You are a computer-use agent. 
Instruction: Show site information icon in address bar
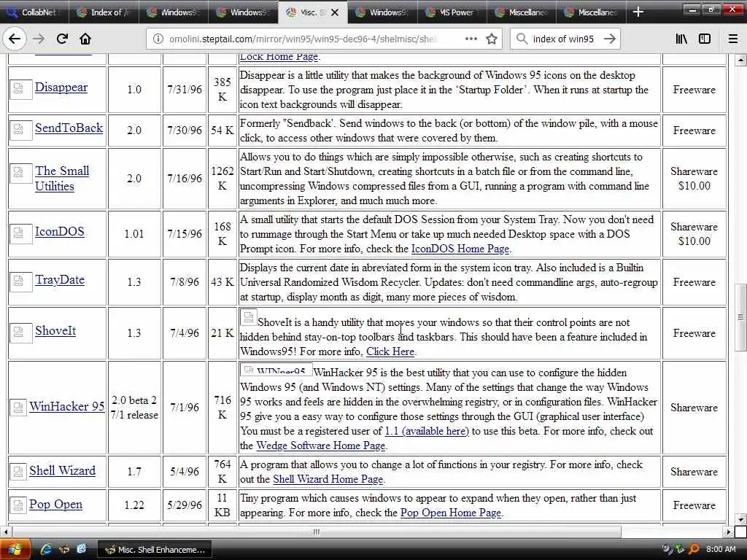[x=158, y=39]
